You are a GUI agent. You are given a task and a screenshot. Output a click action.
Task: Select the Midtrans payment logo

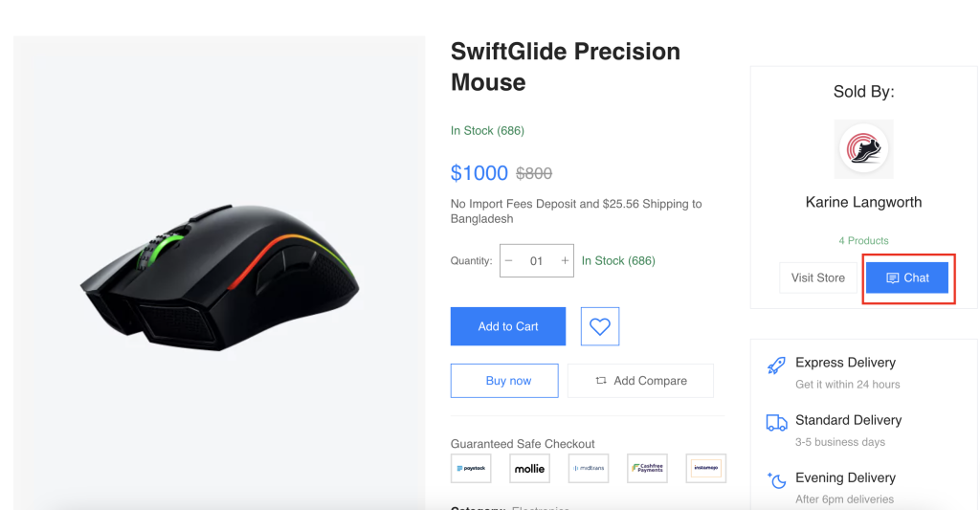(589, 468)
